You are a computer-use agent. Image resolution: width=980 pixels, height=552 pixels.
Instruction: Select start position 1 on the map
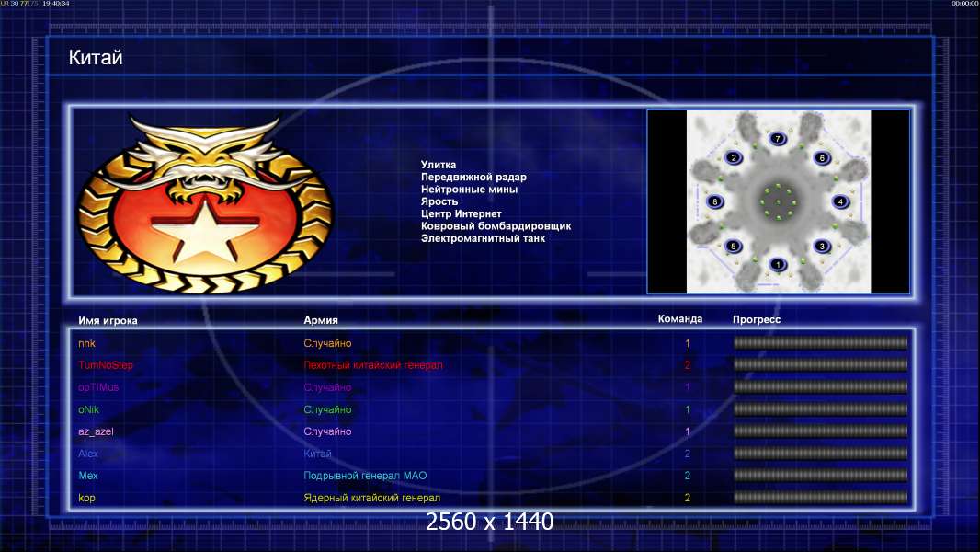(x=778, y=264)
